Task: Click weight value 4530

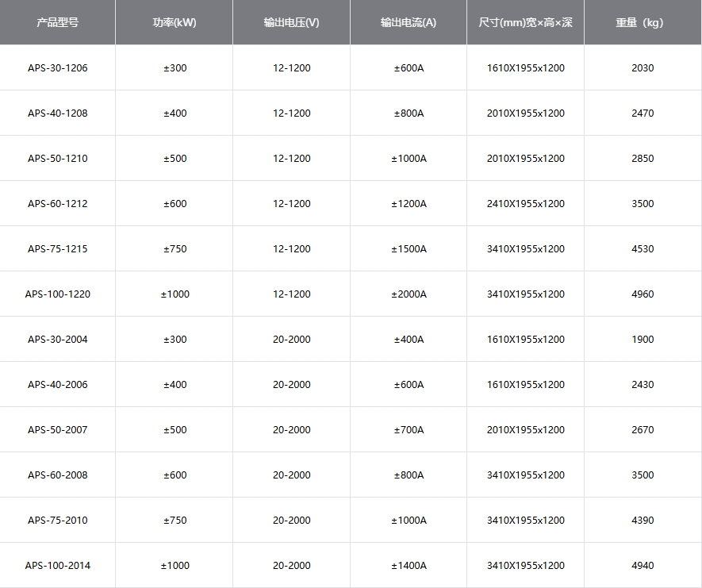Action: pyautogui.click(x=643, y=249)
